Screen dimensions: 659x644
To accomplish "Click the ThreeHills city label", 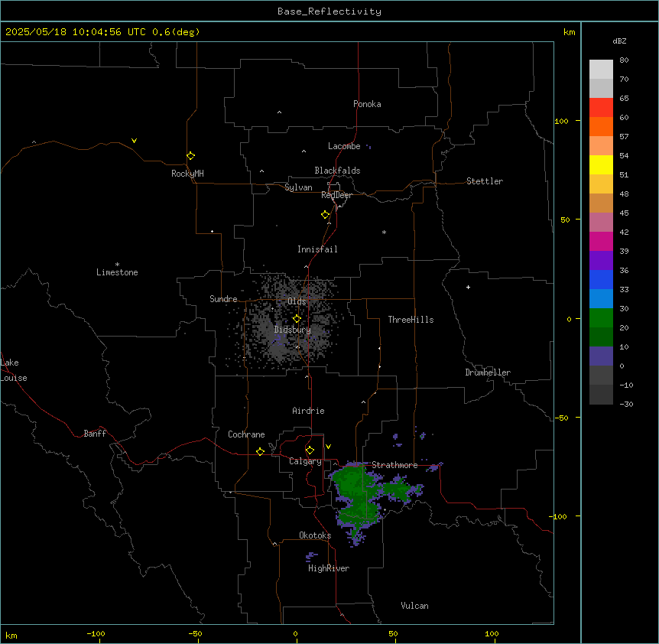I will (411, 320).
